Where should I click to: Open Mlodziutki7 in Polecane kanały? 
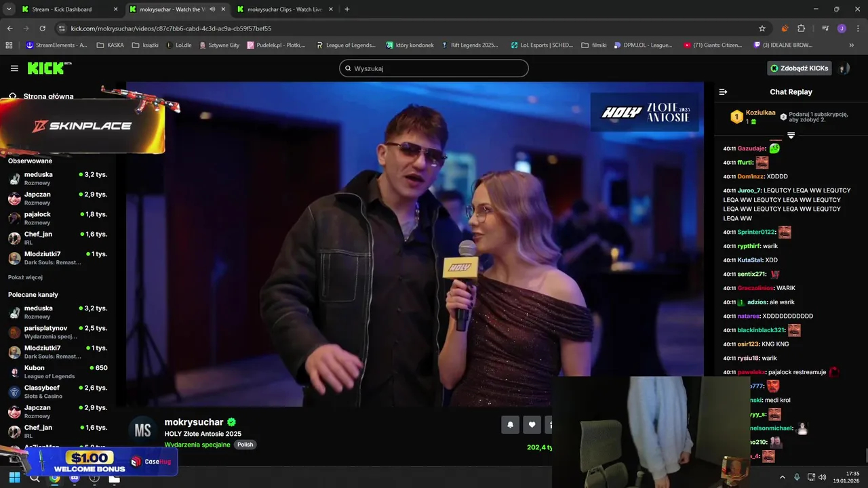(x=58, y=352)
